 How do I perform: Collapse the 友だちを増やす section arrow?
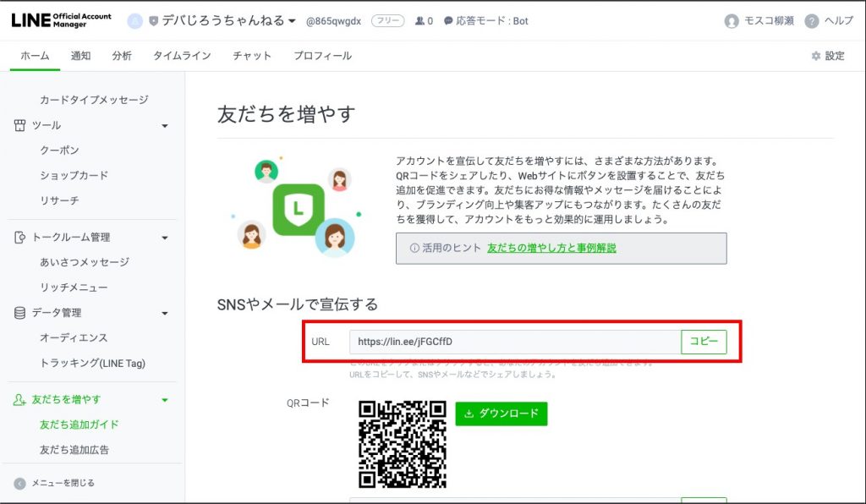[x=165, y=400]
